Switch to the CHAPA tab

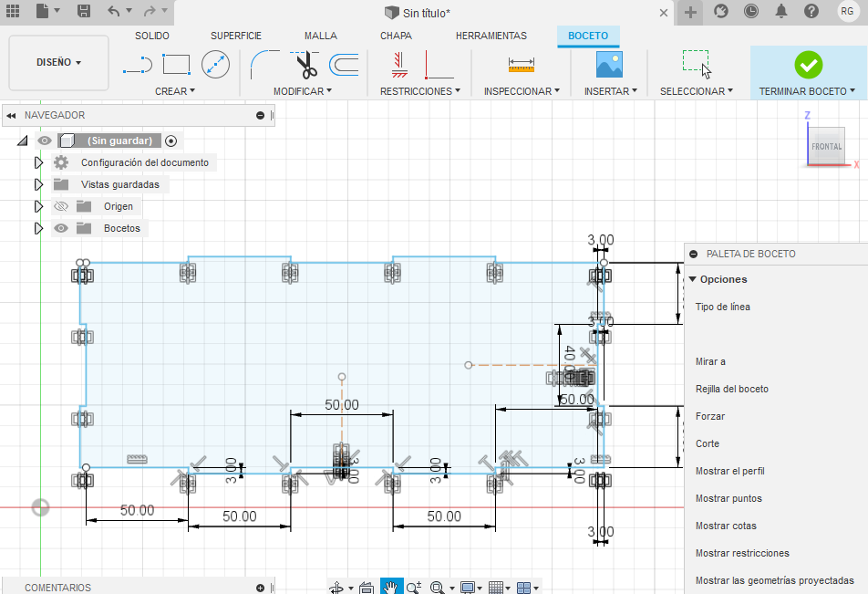pyautogui.click(x=396, y=36)
